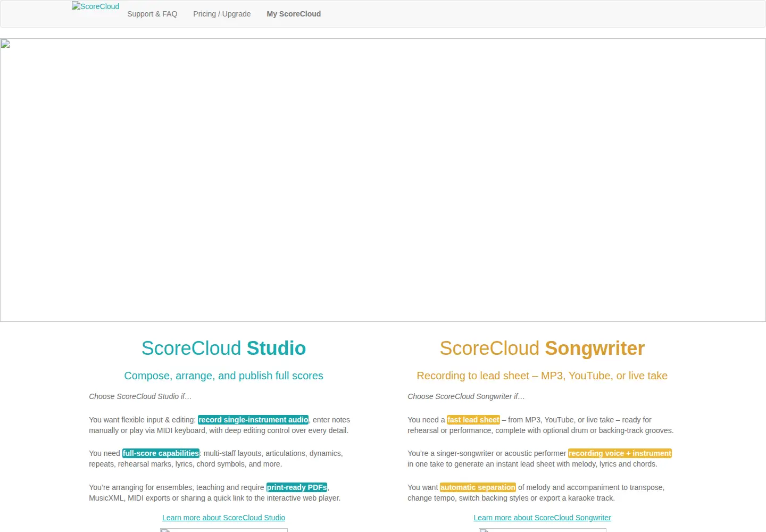Click the 'full-score capabilities' highlighted label
The height and width of the screenshot is (532, 766).
tap(161, 453)
